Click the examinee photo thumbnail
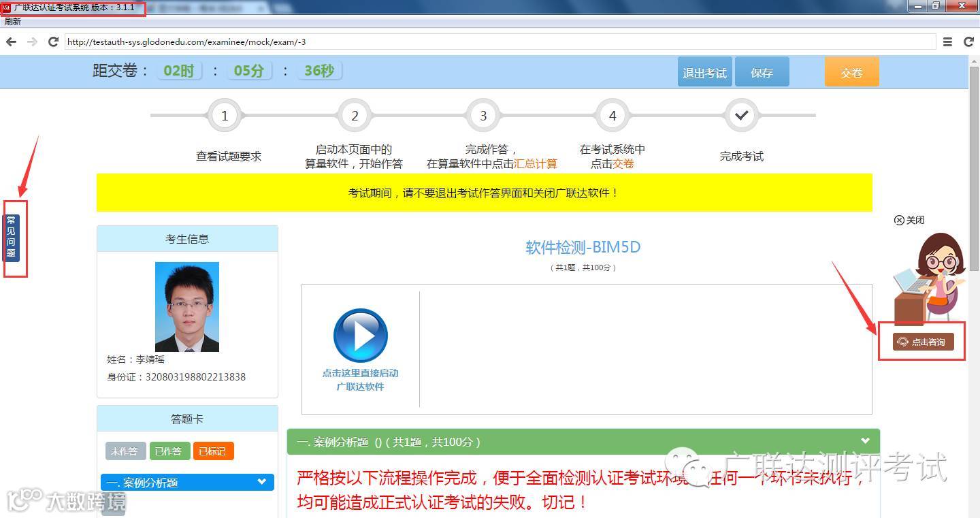The image size is (980, 518). pos(187,307)
